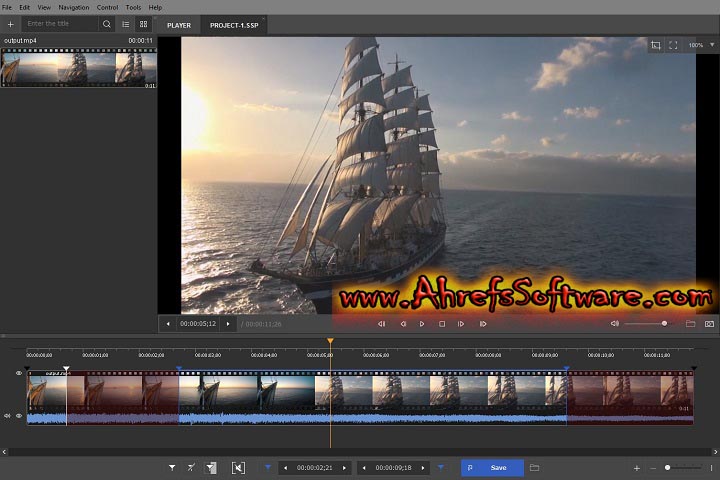Decrease the selection start time 00:00:02;21
Screen dimensions: 720x480
coord(285,467)
